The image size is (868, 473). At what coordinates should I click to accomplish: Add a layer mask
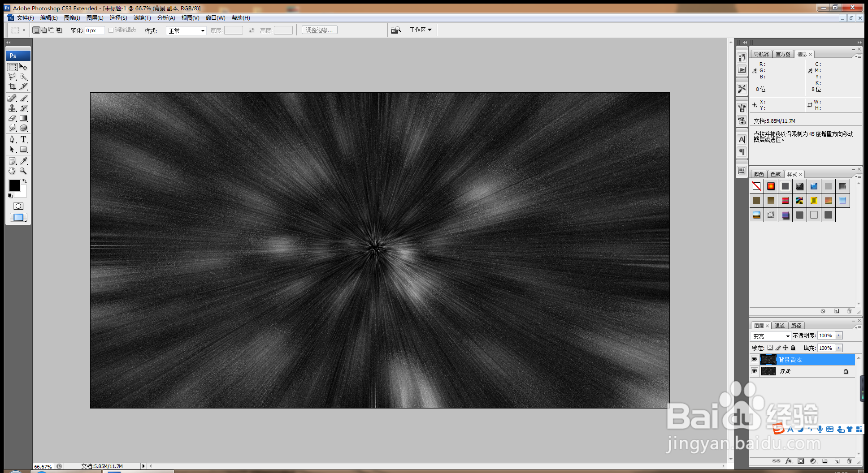801,461
